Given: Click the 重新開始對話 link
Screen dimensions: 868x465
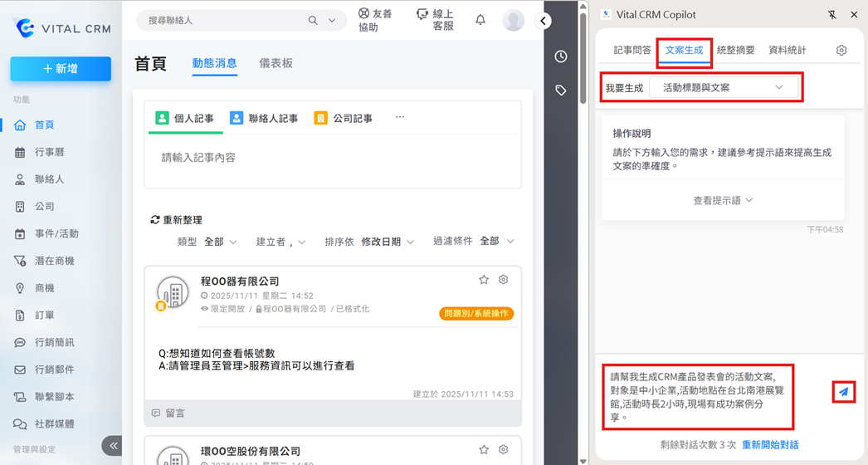Looking at the screenshot, I should point(770,445).
